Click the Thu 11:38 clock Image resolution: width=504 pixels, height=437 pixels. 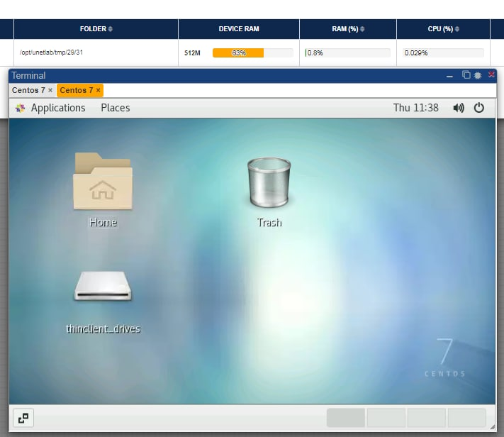tap(415, 108)
